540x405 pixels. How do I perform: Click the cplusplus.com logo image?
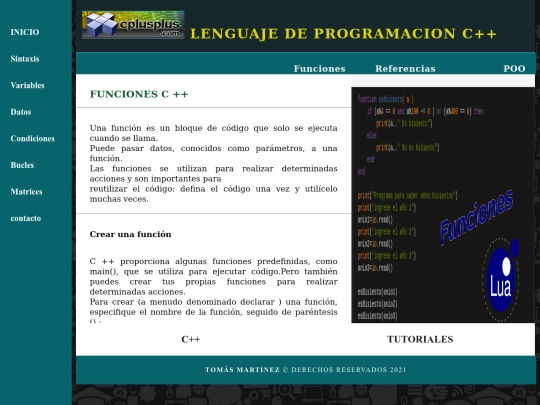point(133,24)
